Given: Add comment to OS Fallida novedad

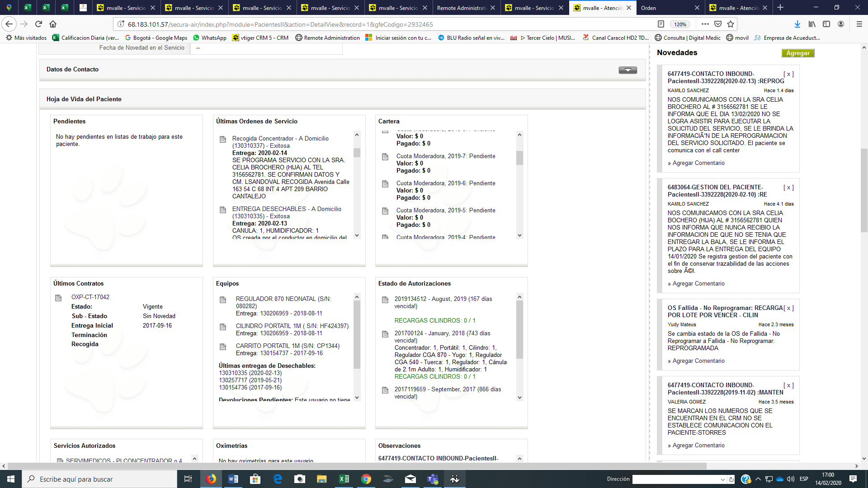Looking at the screenshot, I should point(698,361).
